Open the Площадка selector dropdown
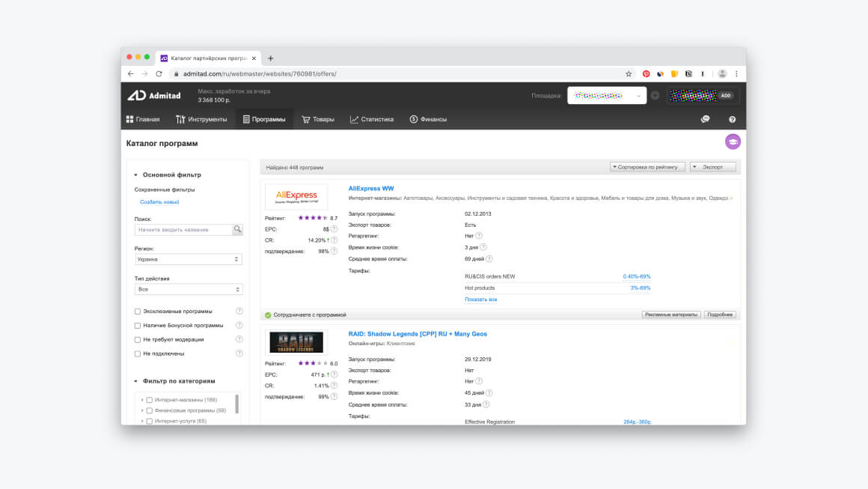The image size is (868, 489). (x=607, y=95)
